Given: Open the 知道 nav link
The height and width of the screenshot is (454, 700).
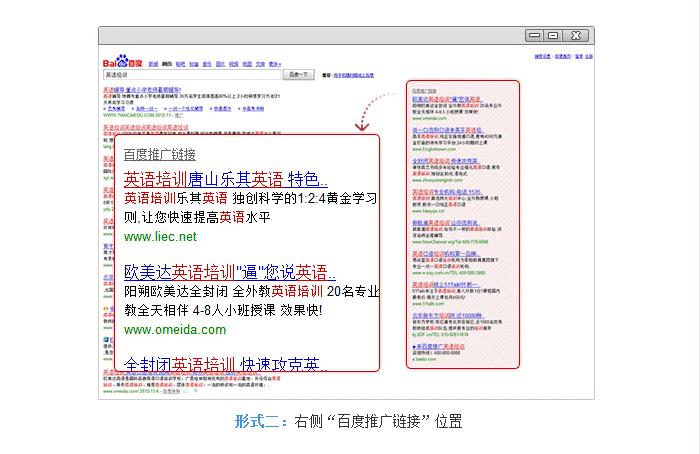Looking at the screenshot, I should (194, 64).
